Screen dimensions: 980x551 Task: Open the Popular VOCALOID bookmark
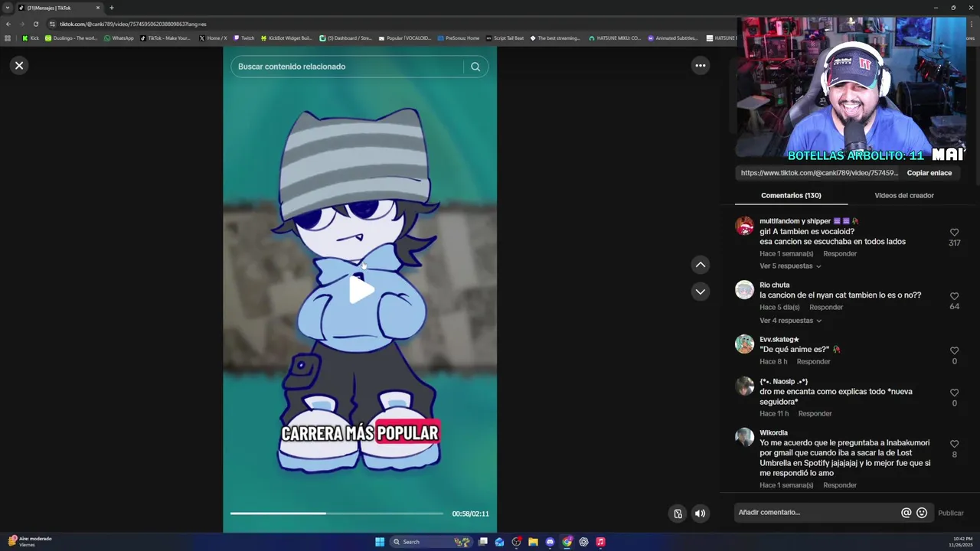click(406, 37)
